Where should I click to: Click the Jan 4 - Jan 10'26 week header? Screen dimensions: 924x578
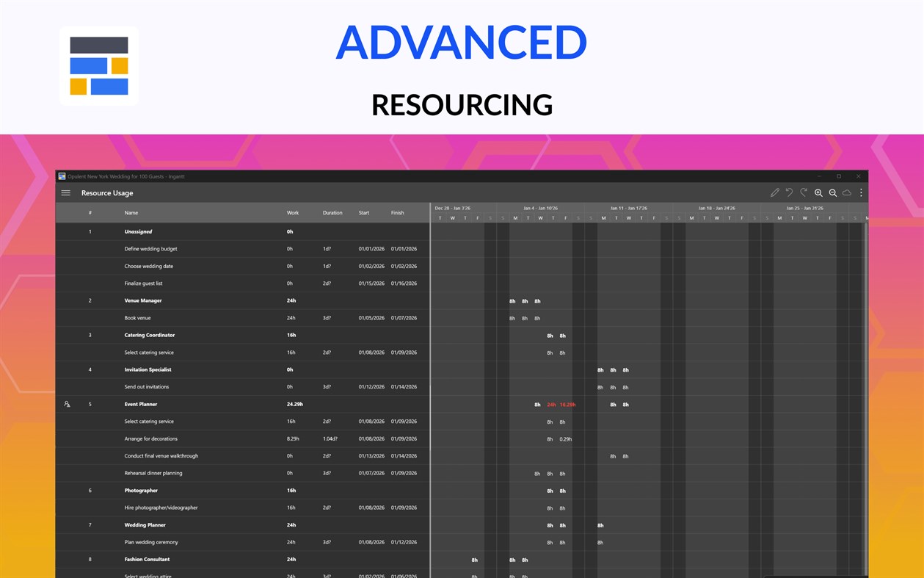pyautogui.click(x=541, y=208)
